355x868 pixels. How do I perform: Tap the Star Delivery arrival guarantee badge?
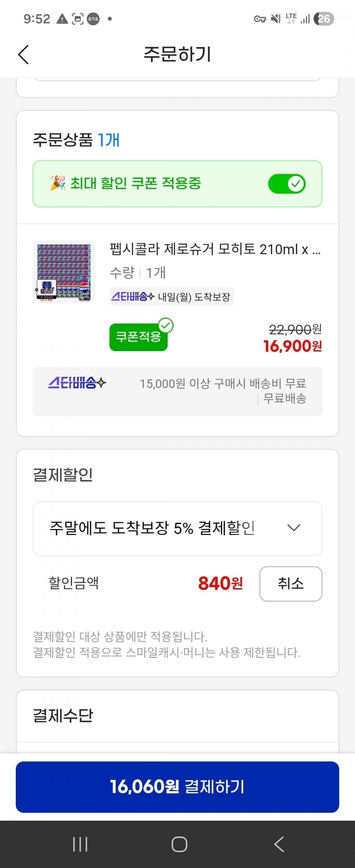point(172,297)
